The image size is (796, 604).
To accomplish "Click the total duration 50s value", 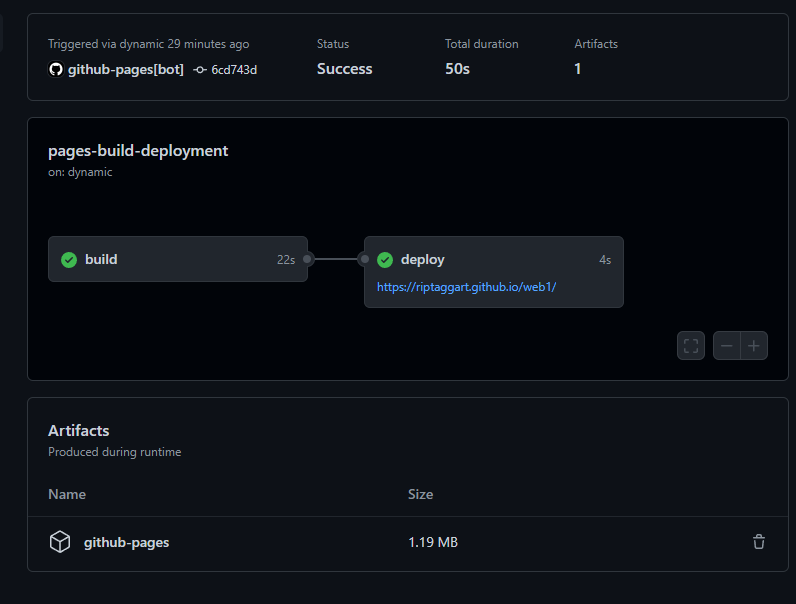I will [x=457, y=69].
